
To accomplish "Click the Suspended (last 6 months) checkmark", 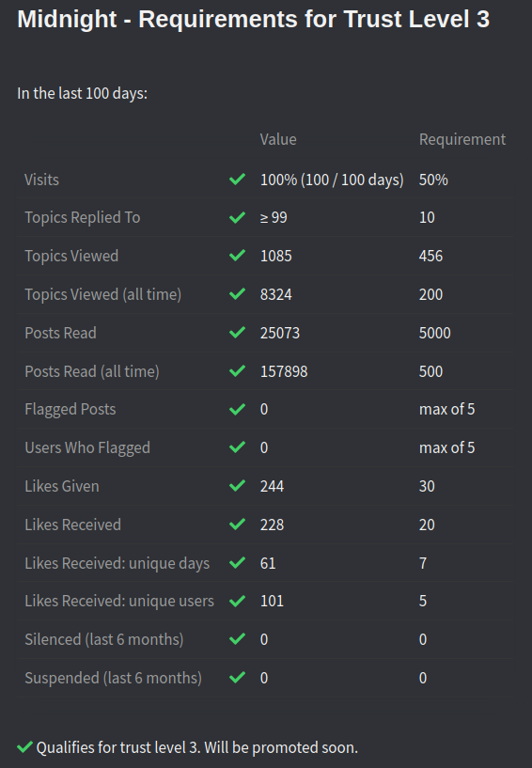I will click(x=237, y=678).
